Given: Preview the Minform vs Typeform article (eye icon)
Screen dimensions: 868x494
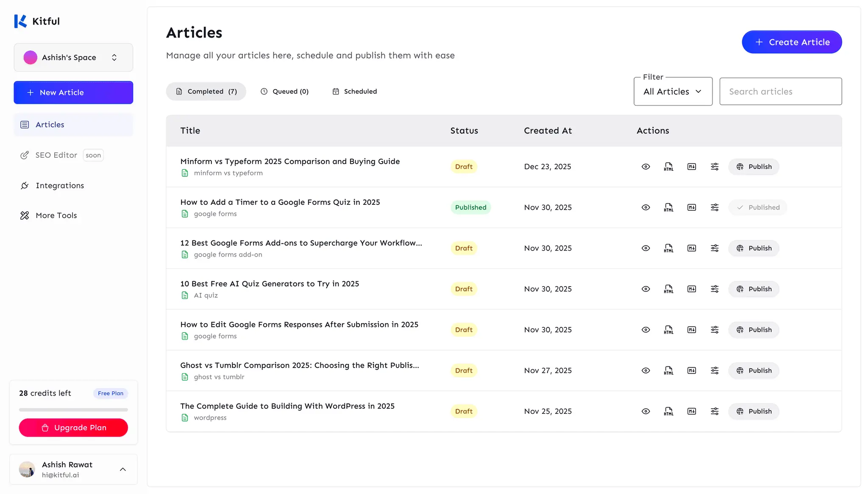Looking at the screenshot, I should coord(645,167).
